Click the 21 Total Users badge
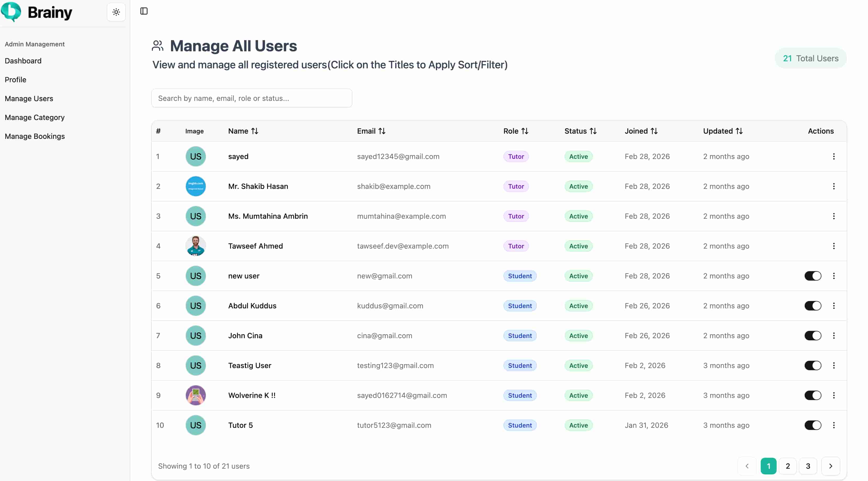The image size is (868, 481). (x=810, y=58)
